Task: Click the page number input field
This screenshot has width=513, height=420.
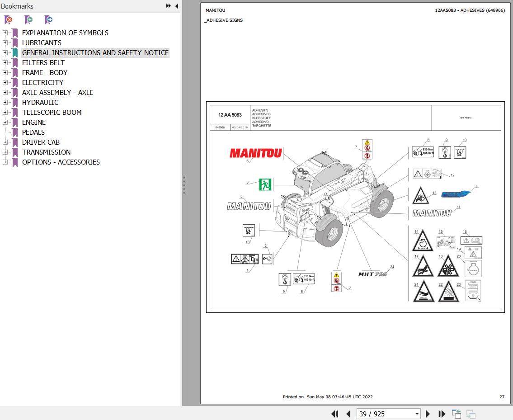Action: tap(384, 414)
